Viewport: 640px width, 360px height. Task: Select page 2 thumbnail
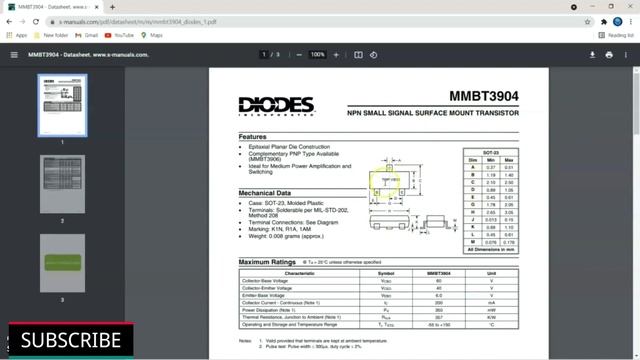[x=62, y=184]
